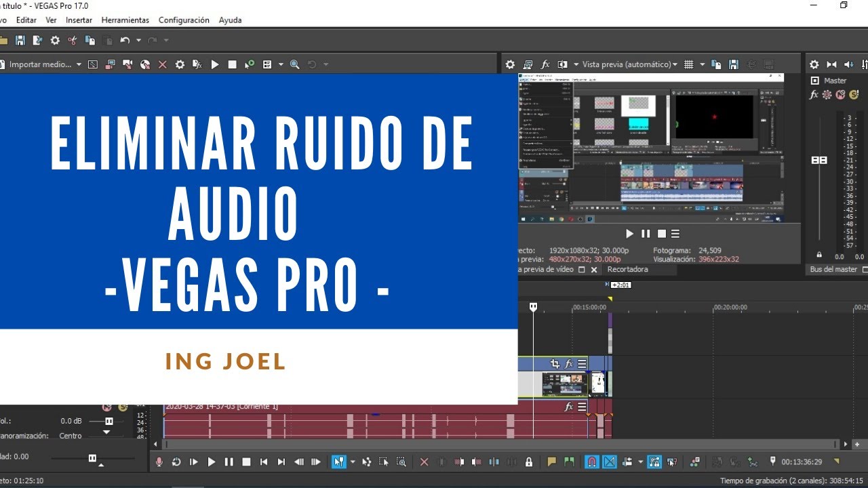868x488 pixels.
Task: Click the timeline playhead cursor marker
Action: click(x=533, y=307)
